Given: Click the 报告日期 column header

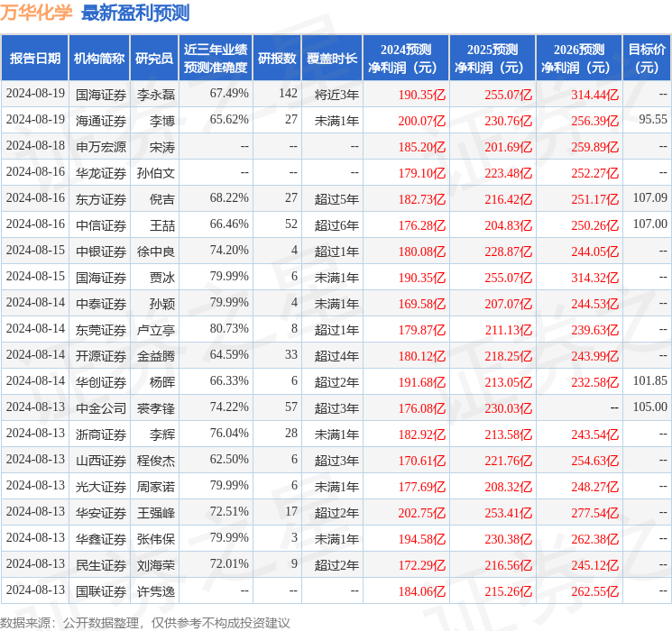Looking at the screenshot, I should click(34, 59).
